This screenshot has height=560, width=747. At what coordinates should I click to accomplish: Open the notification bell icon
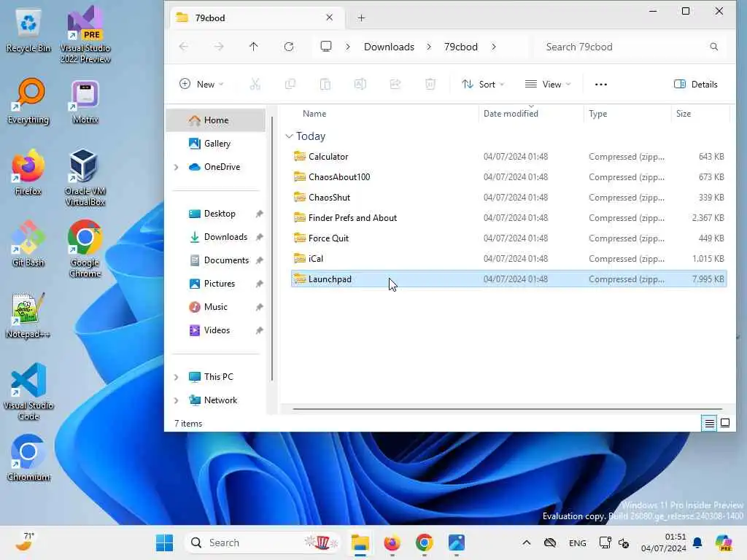point(697,542)
